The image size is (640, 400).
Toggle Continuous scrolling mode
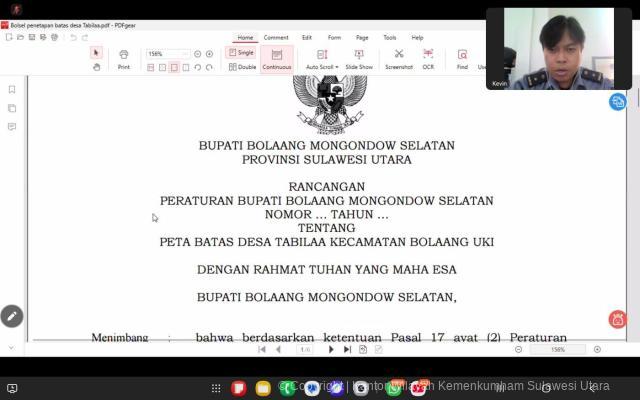(277, 60)
